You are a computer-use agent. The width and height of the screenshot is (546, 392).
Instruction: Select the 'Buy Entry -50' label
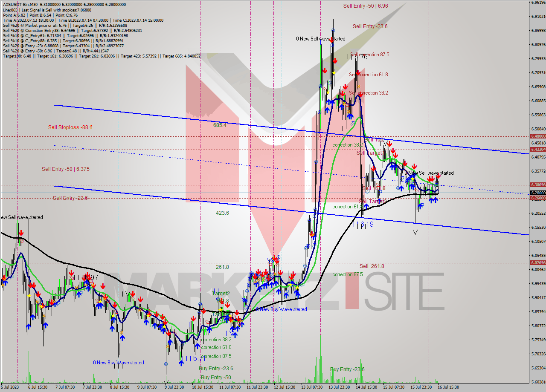pyautogui.click(x=216, y=378)
